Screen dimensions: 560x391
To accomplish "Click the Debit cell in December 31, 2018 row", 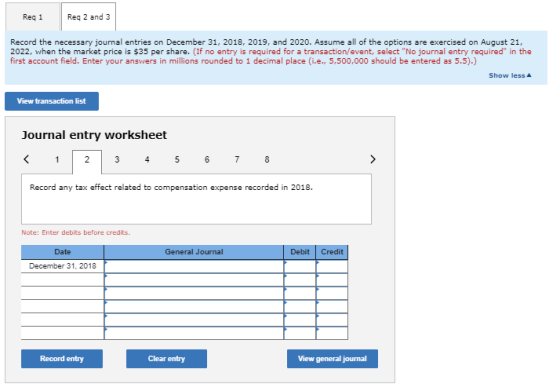I will click(x=300, y=266).
